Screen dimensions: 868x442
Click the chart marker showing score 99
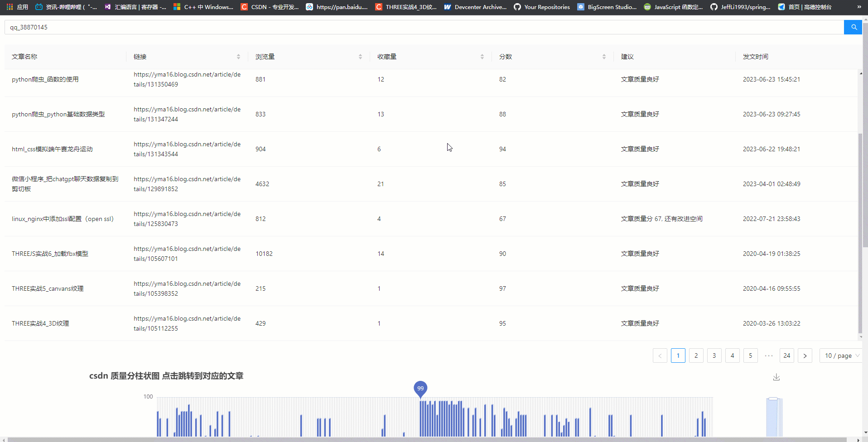coord(420,388)
